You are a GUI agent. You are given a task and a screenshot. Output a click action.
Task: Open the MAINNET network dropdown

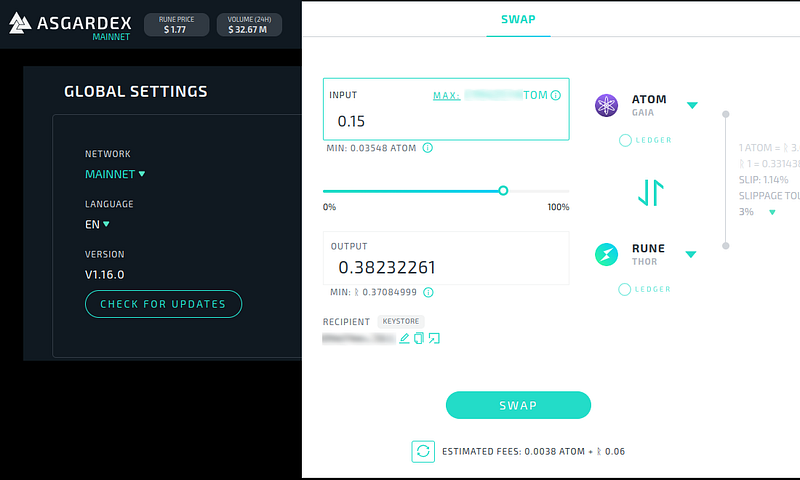coord(115,174)
